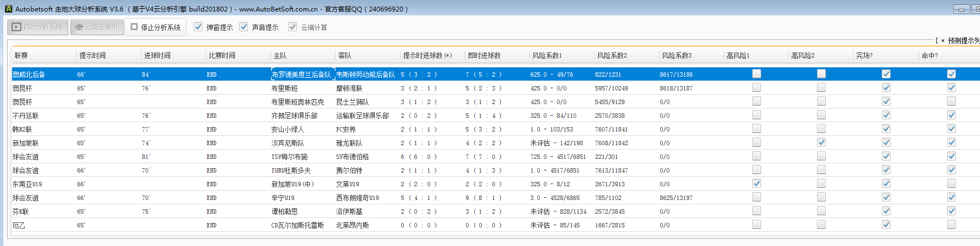Image resolution: width=980 pixels, height=246 pixels.
Task: Check 命中? for the 厄乙 row
Action: [x=951, y=225]
